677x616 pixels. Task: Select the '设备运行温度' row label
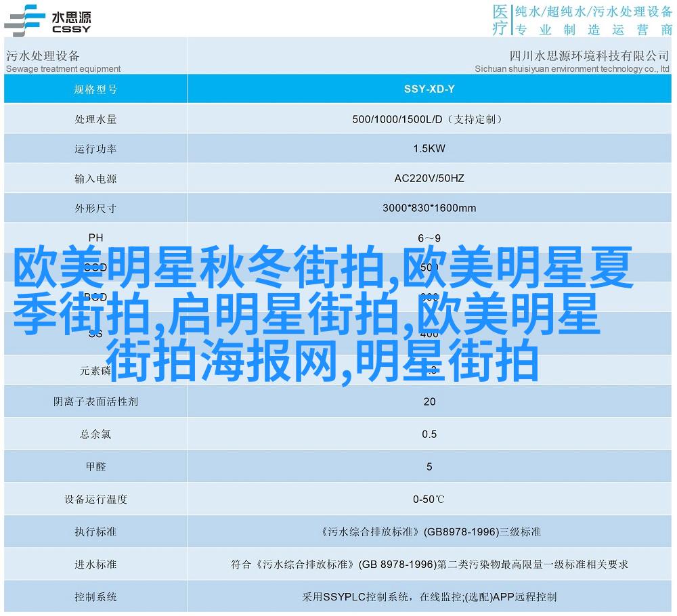[x=95, y=499]
